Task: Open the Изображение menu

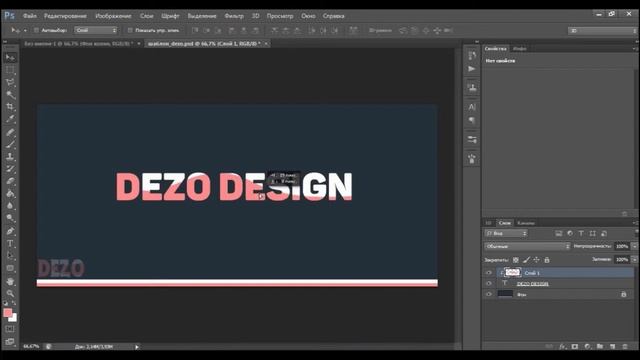Action: pyautogui.click(x=113, y=16)
